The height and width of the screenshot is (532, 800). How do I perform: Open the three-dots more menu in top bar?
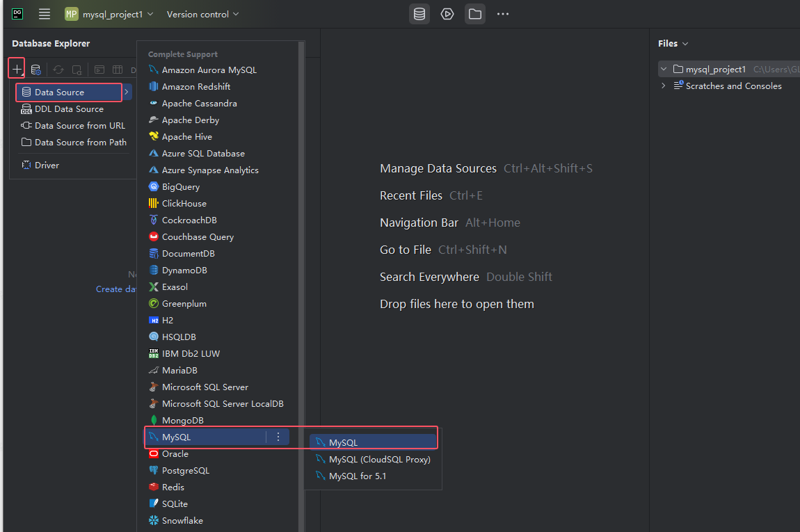pyautogui.click(x=503, y=14)
